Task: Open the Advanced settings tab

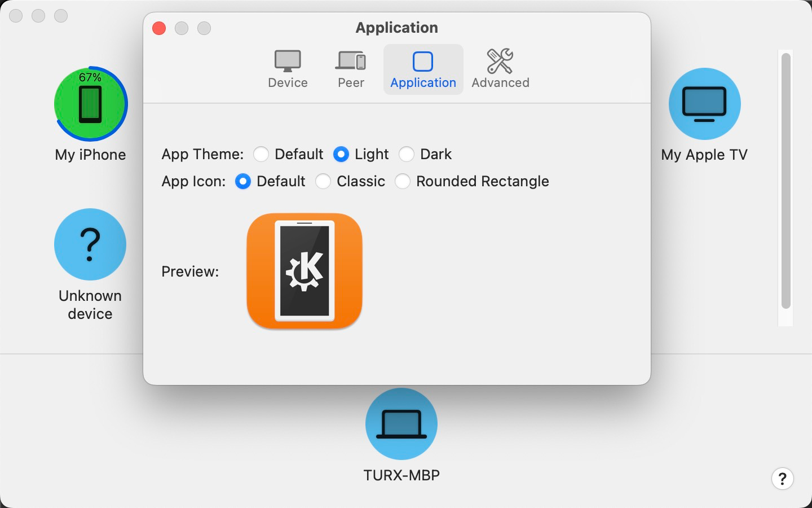Action: click(500, 69)
